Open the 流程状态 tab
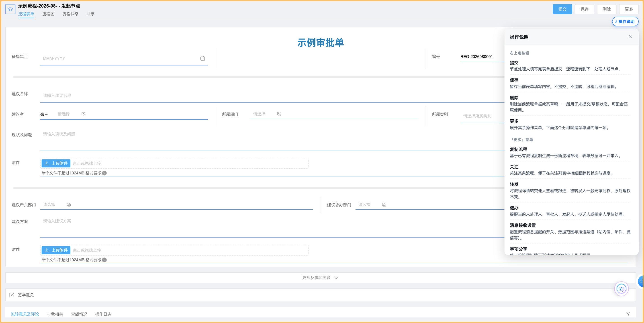This screenshot has height=323, width=644. tap(70, 14)
